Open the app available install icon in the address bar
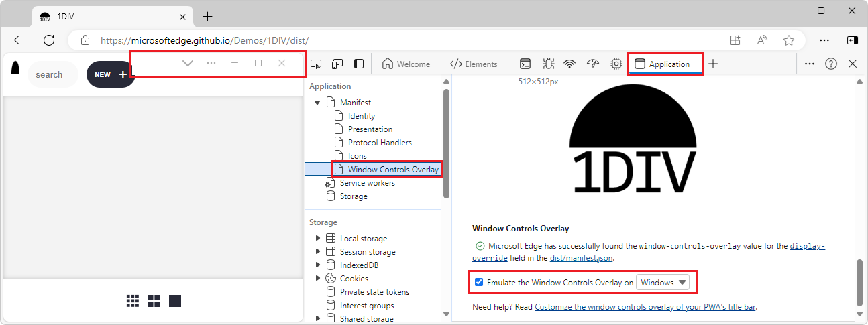Viewport: 868px width, 325px height. (x=735, y=40)
